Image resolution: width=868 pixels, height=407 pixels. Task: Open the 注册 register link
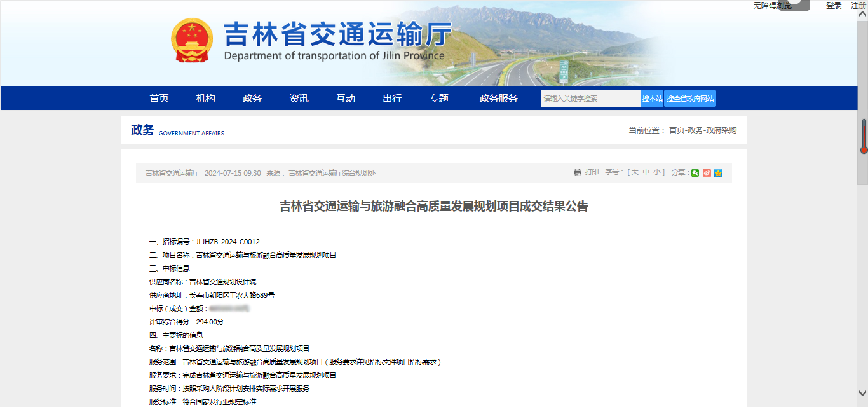858,6
